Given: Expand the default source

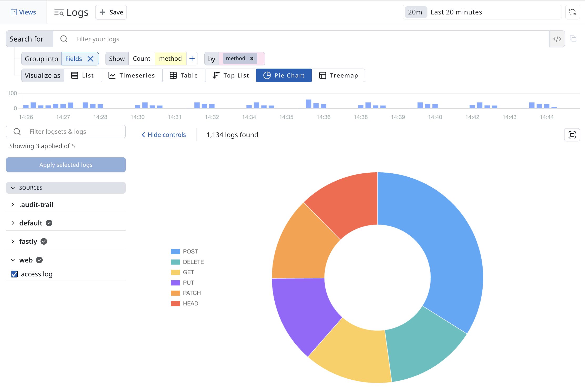Looking at the screenshot, I should coord(13,223).
